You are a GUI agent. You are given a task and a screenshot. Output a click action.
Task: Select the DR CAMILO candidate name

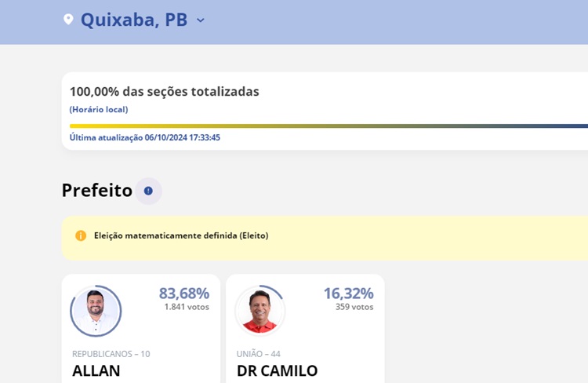pos(277,370)
